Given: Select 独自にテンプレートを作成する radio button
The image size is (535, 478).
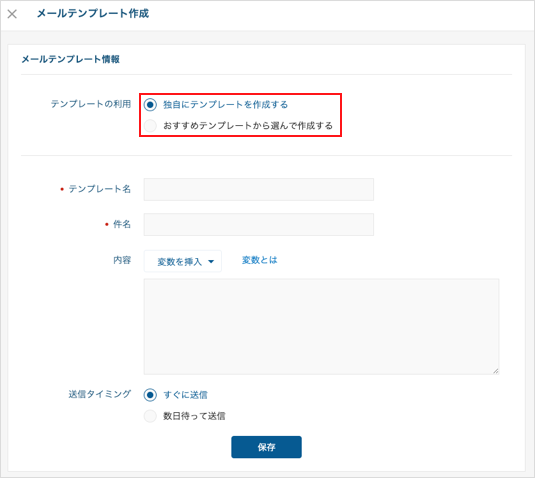Looking at the screenshot, I should (150, 104).
